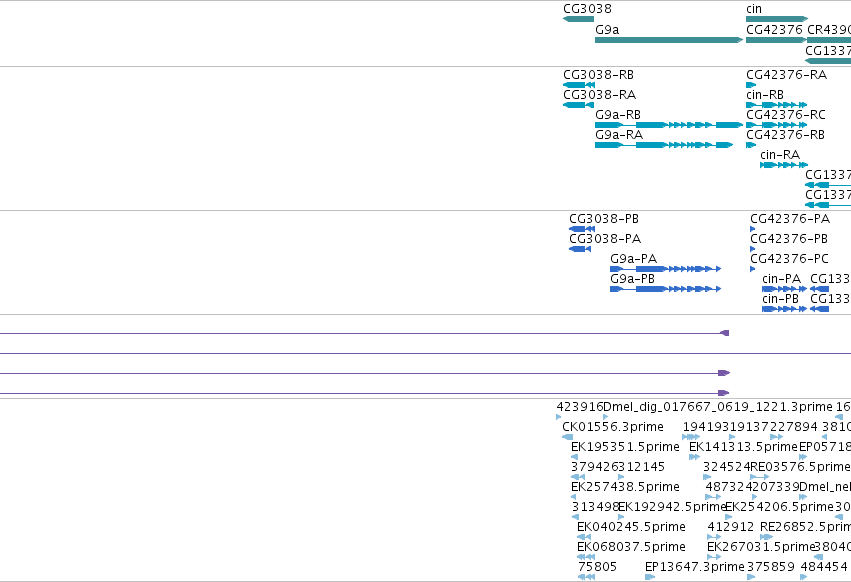Image resolution: width=851 pixels, height=582 pixels.
Task: Select the cin-PA protein feature
Action: [x=784, y=289]
